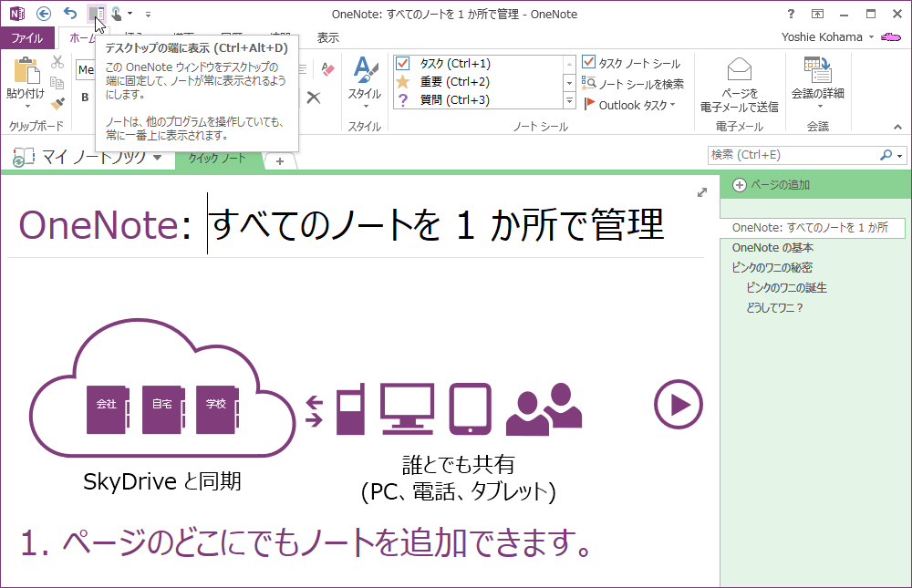Click タスク ノート シール button
Viewport: 912px width, 588px height.
(x=632, y=63)
